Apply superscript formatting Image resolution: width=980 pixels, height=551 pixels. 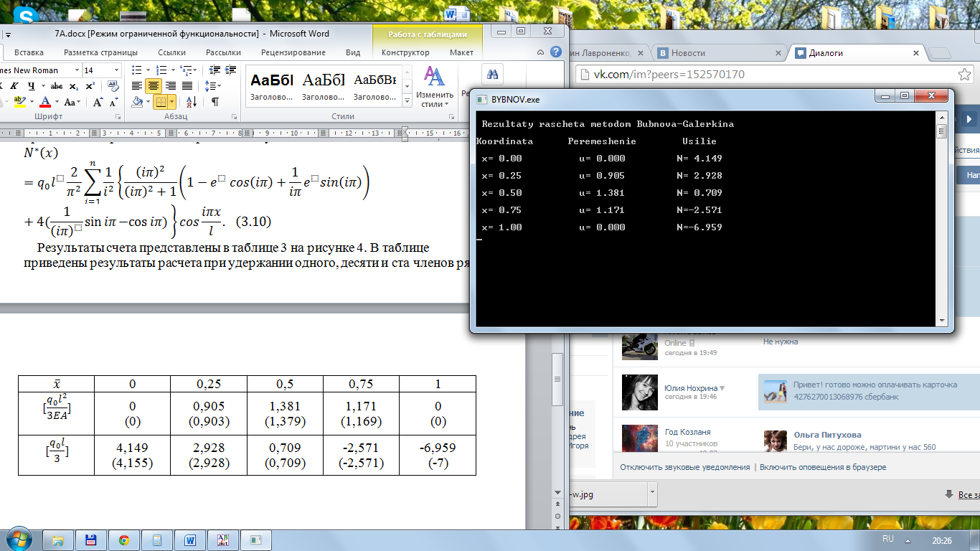(90, 86)
